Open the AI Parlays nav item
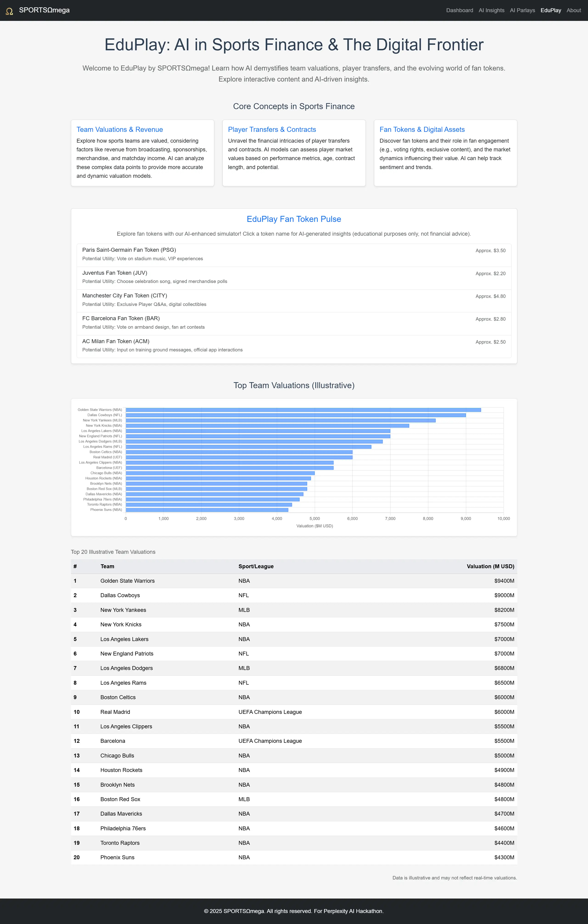Viewport: 588px width, 924px height. (522, 10)
